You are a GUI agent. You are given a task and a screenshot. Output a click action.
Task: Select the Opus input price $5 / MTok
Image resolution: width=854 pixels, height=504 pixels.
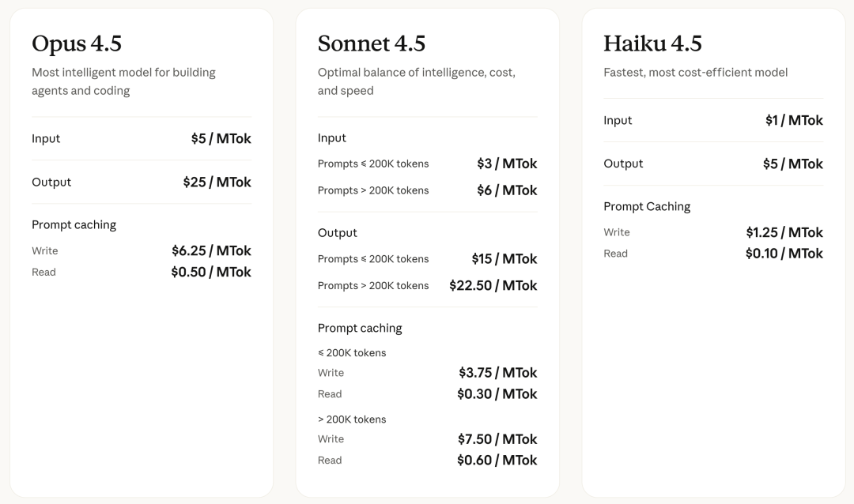click(221, 139)
